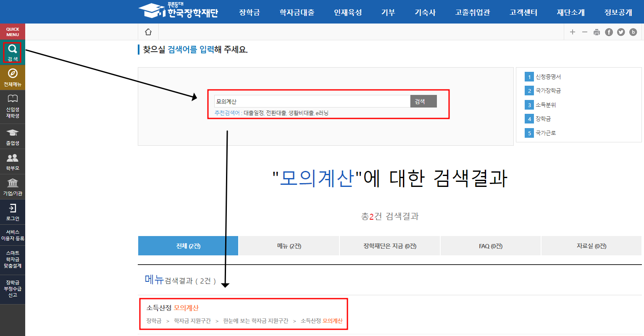Increase text size with the plus control

[573, 31]
